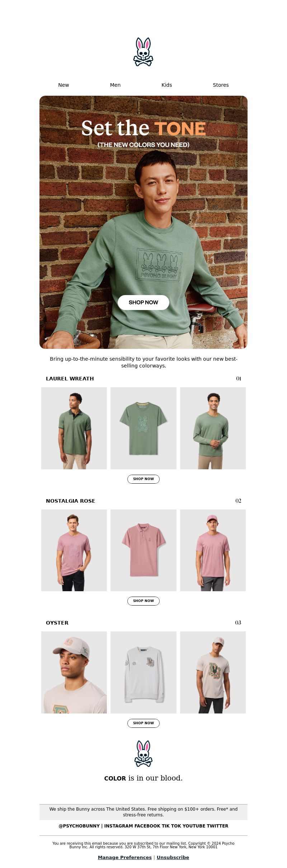287x868 pixels.
Task: Select the green long-sleeve tee image
Action: tap(213, 428)
